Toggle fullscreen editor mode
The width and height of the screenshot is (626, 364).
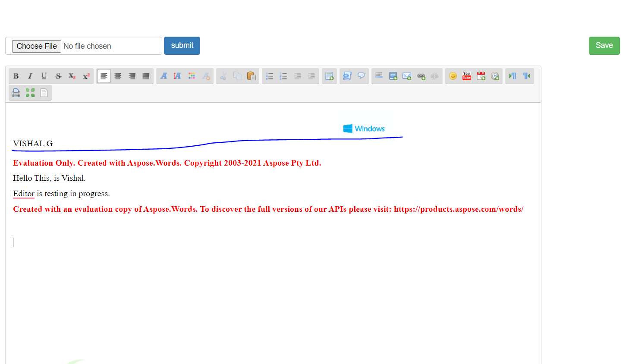[30, 93]
